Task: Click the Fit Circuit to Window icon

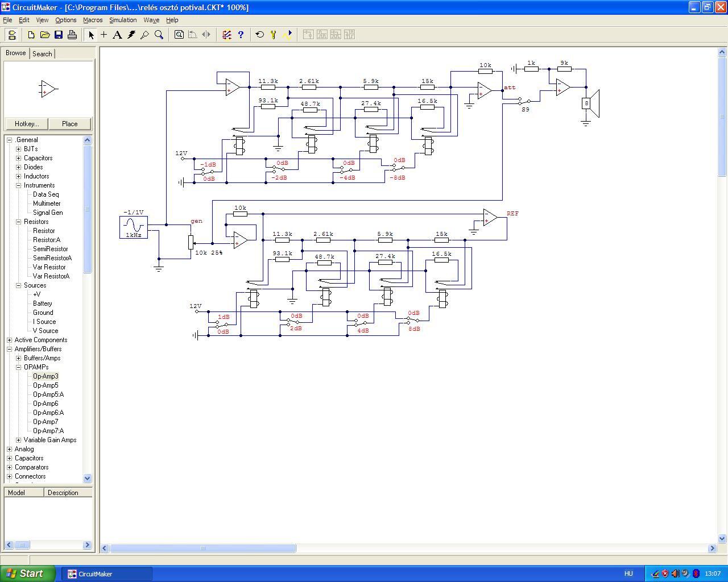Action: click(179, 35)
